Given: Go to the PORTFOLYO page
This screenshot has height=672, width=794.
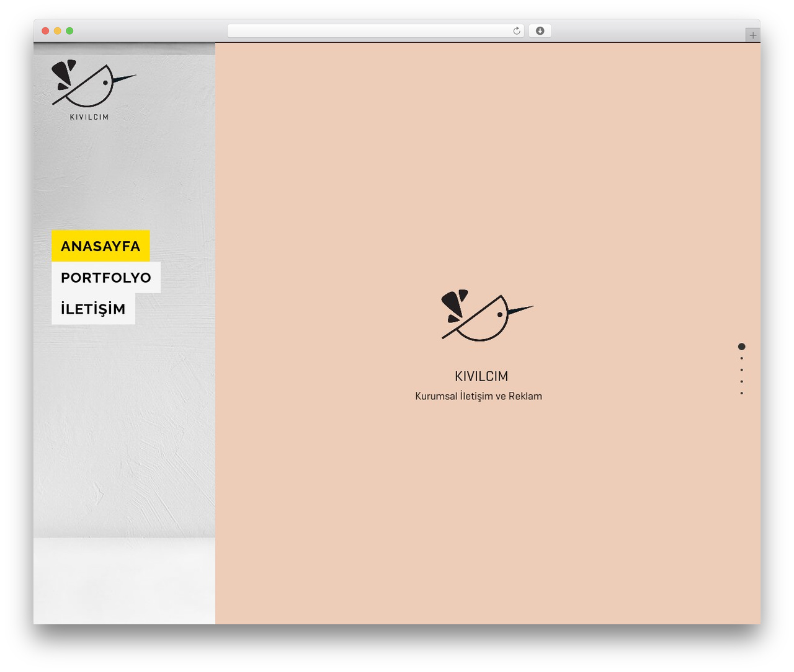Looking at the screenshot, I should click(106, 277).
